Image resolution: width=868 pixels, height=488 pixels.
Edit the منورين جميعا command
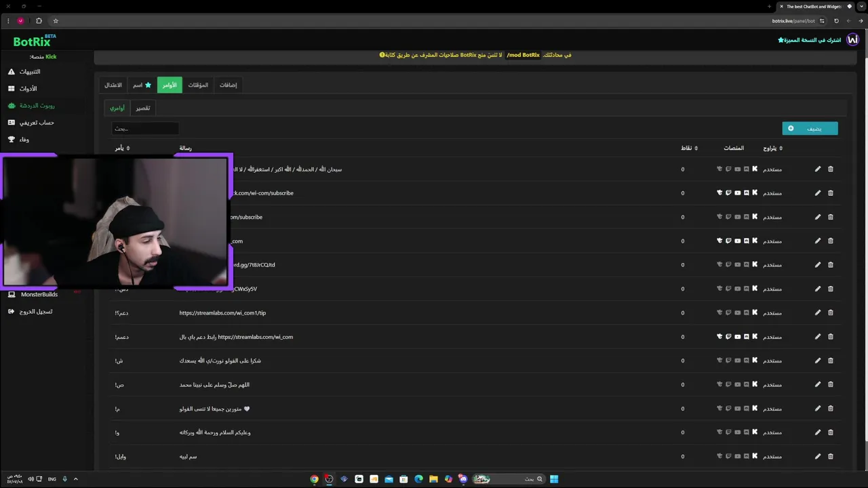[x=818, y=408]
